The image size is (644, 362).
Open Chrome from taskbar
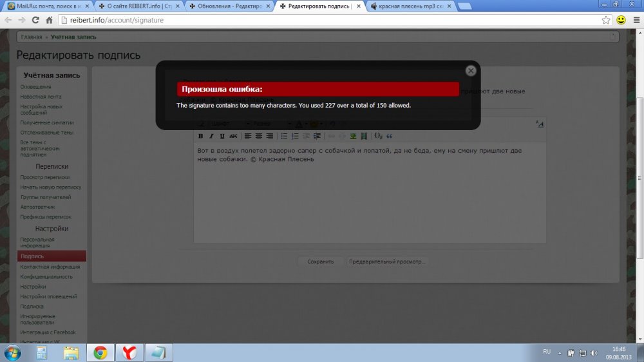click(x=100, y=353)
